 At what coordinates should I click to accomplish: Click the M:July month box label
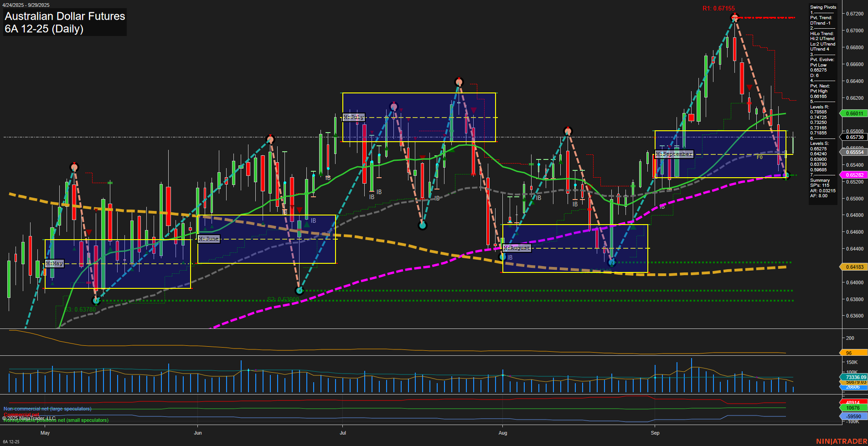353,117
